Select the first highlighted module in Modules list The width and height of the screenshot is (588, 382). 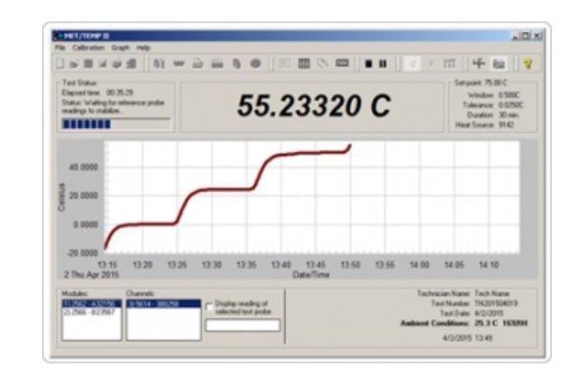91,304
